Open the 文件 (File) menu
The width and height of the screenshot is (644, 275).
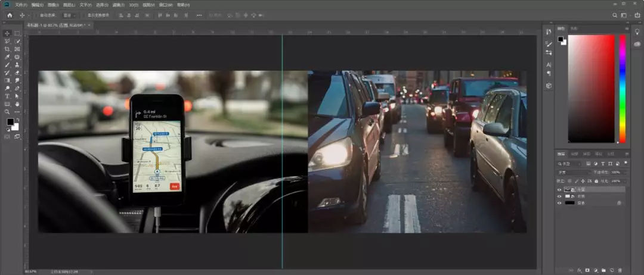click(21, 5)
